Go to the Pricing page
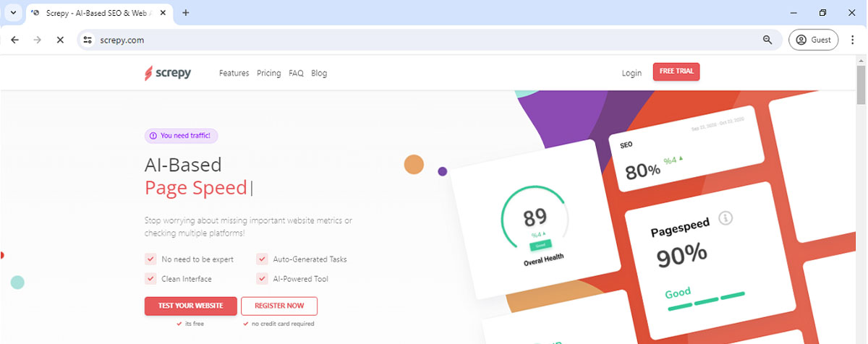The height and width of the screenshot is (344, 868). [x=268, y=73]
